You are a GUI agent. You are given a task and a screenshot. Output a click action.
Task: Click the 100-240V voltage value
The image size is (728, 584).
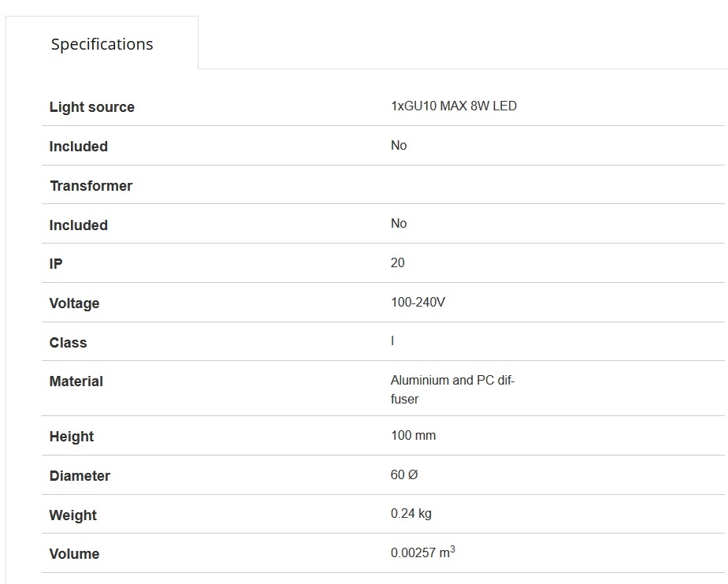(x=418, y=303)
